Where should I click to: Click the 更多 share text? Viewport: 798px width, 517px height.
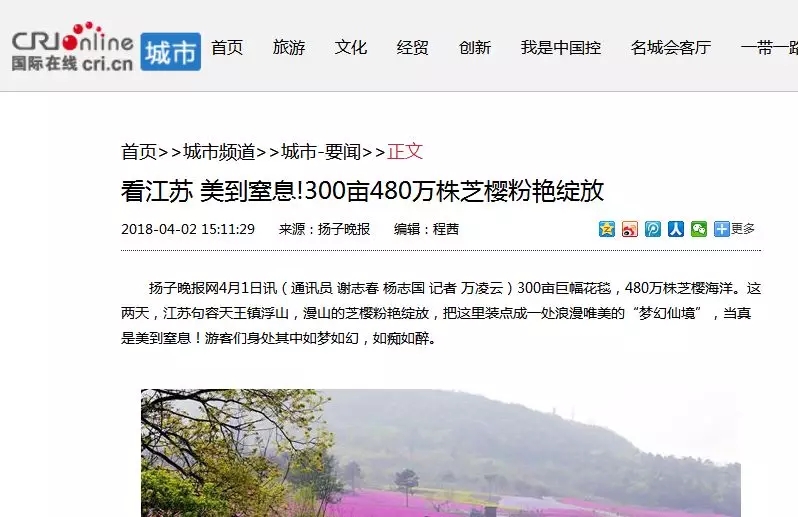(x=743, y=228)
